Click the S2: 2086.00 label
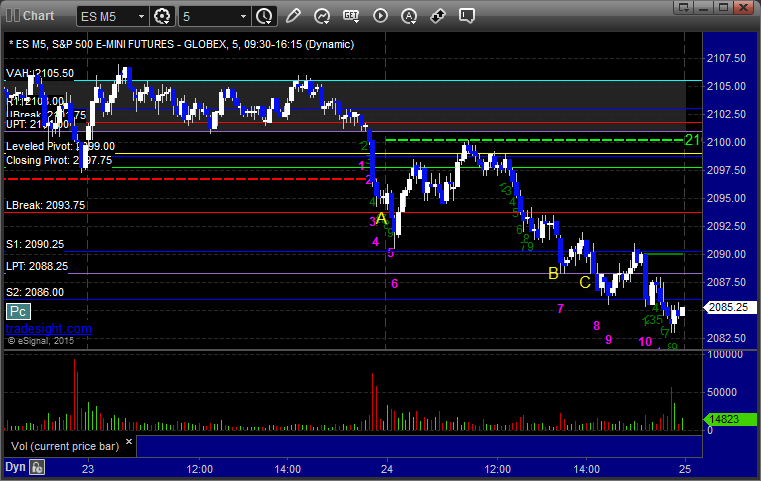Screen dimensions: 761x481 click(35, 292)
